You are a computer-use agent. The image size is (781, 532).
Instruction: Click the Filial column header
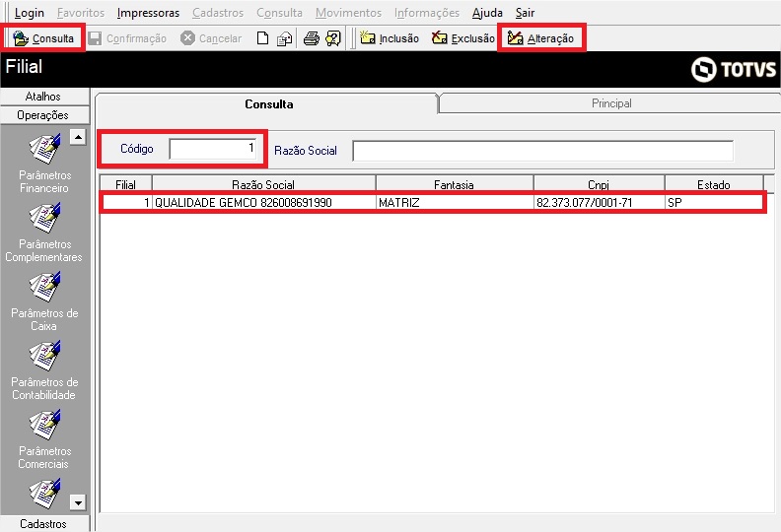tap(125, 184)
